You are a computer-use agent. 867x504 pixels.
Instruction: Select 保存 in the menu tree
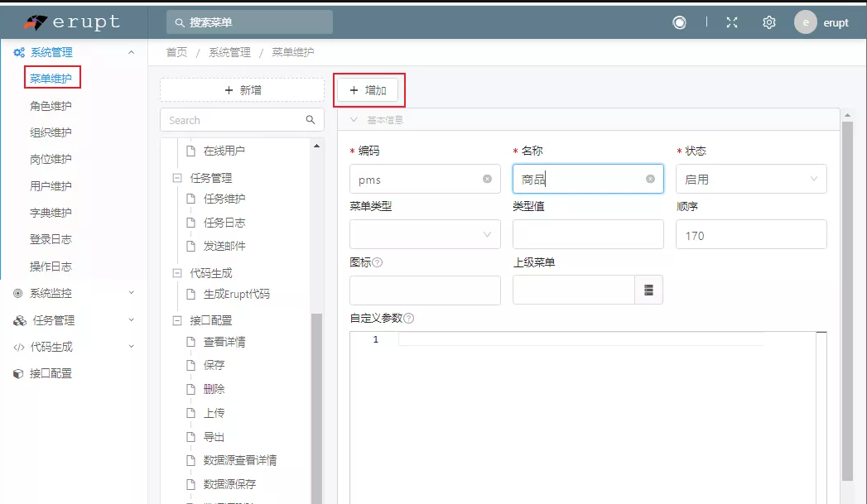(214, 365)
